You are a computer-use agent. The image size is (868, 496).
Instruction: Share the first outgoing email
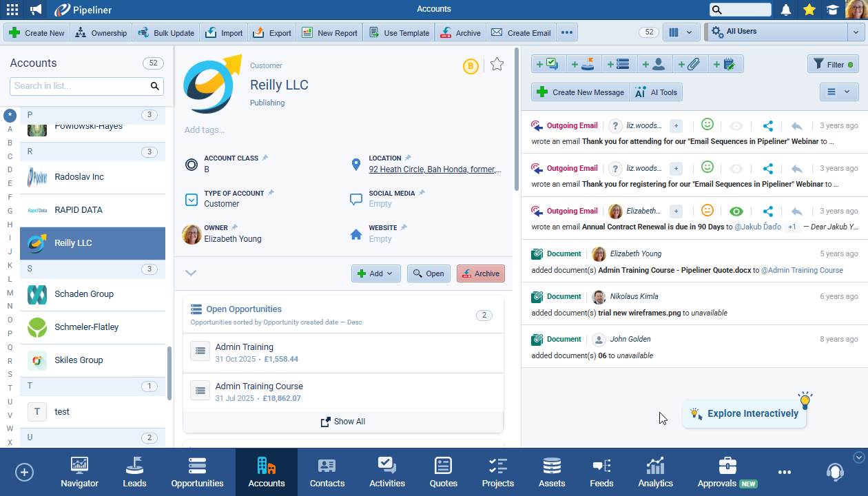768,126
